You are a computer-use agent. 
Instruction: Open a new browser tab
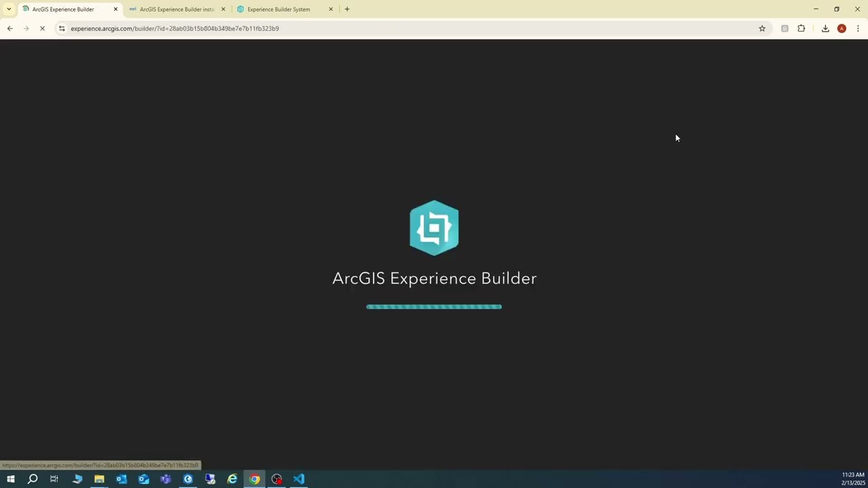[x=347, y=9]
